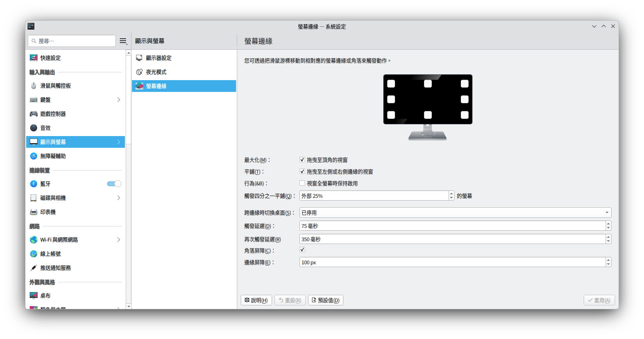Click the moon icon for 夜光模式
The width and height of the screenshot is (644, 339).
139,72
